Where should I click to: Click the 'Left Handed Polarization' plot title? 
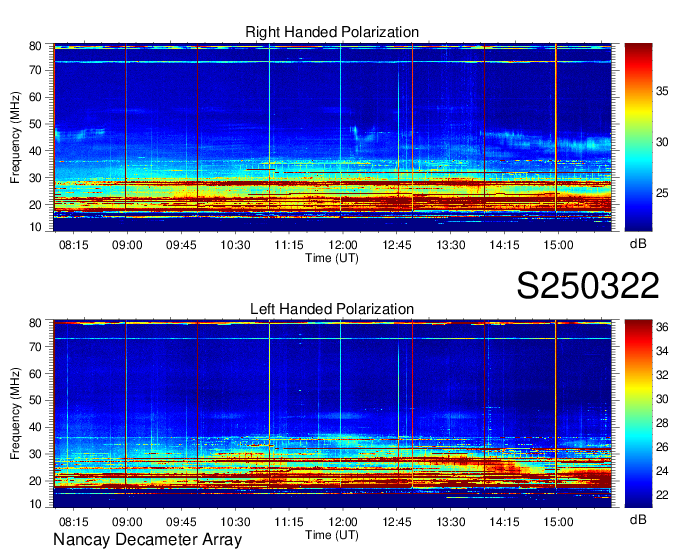point(332,309)
